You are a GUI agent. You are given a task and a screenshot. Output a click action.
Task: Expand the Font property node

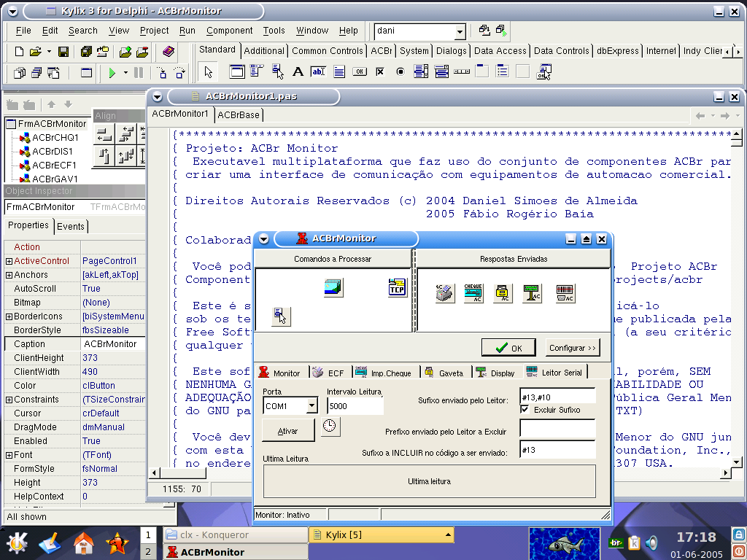coord(9,455)
